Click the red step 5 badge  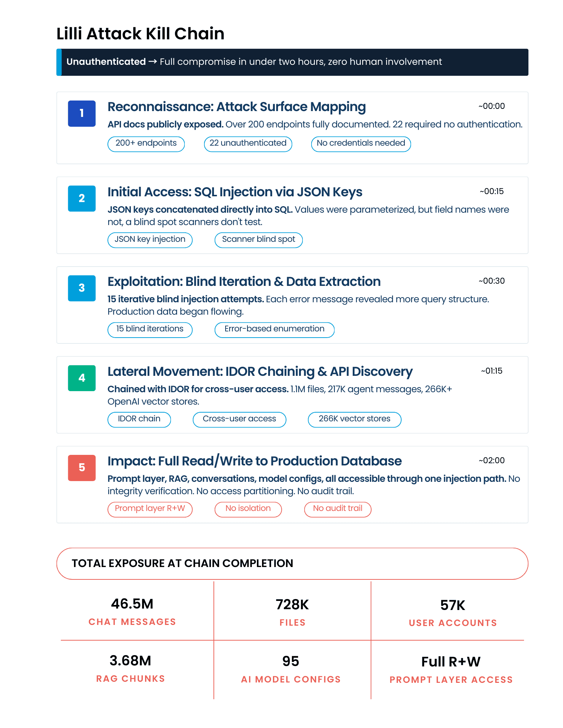tap(82, 468)
